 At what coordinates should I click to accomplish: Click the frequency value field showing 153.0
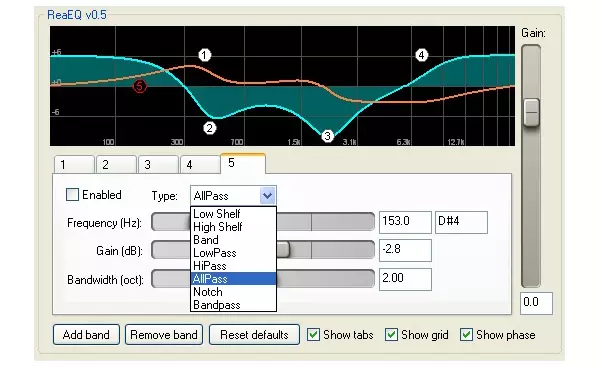pos(405,222)
